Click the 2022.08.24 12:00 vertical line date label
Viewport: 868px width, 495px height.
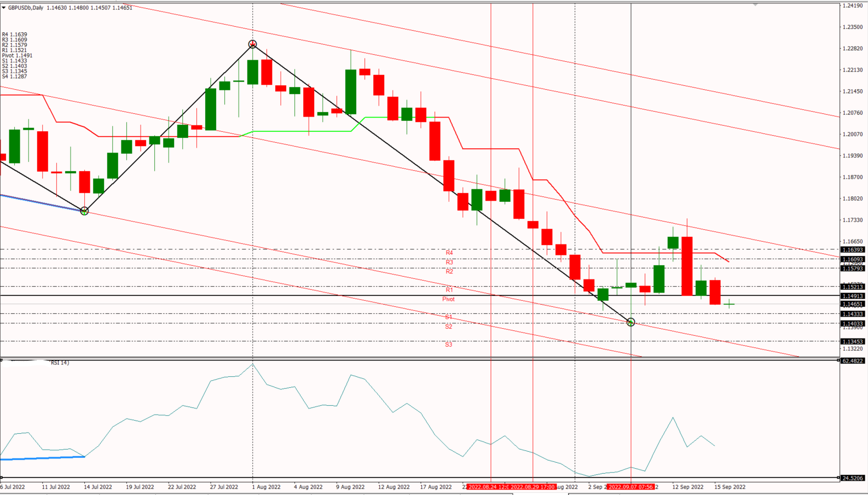coord(489,487)
